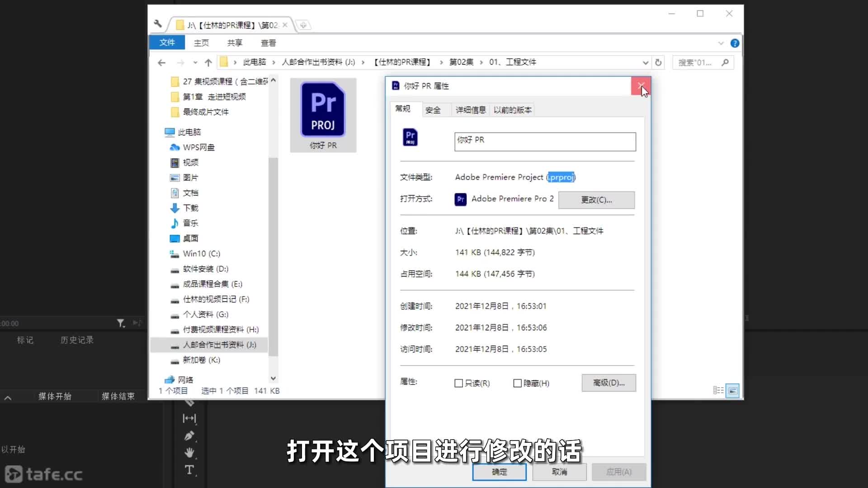868x488 pixels.
Task: Open the 文件 ribbon menu
Action: click(167, 42)
